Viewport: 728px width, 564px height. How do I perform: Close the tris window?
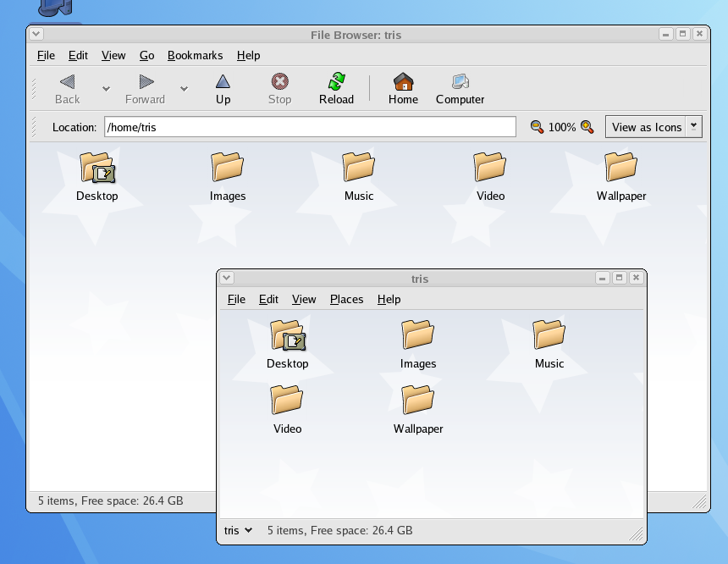(x=636, y=278)
